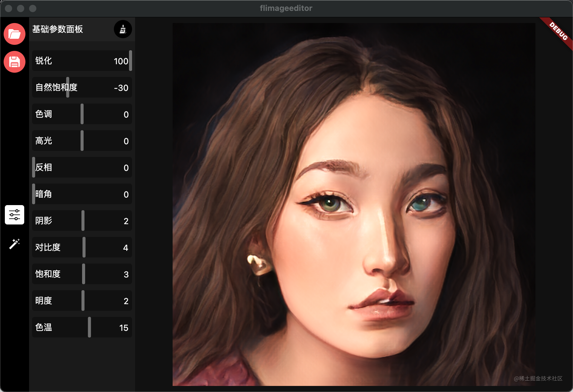Click the 对比度 contrast slider handle

(x=84, y=247)
